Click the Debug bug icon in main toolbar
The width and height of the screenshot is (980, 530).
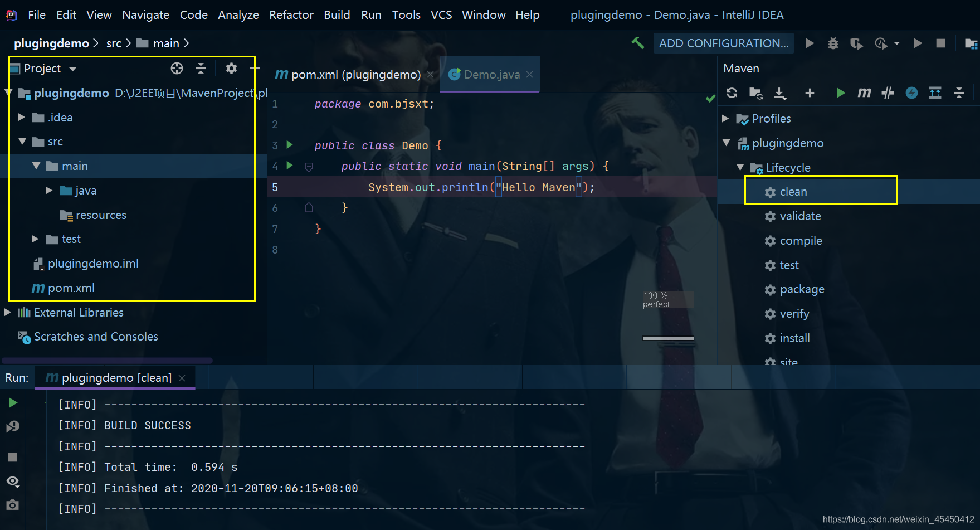tap(833, 43)
